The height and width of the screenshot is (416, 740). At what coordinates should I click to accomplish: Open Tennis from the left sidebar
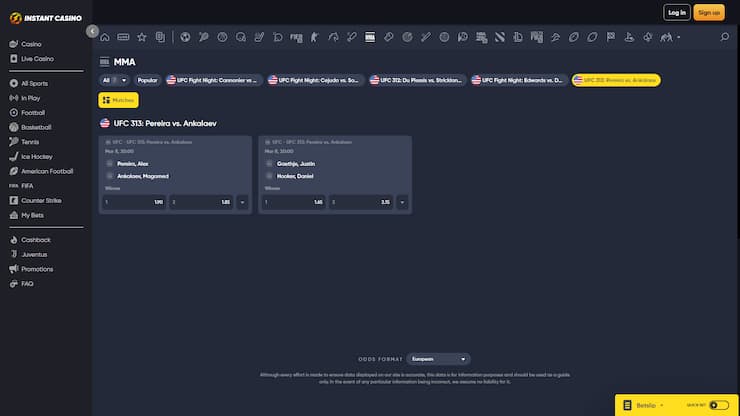[31, 141]
